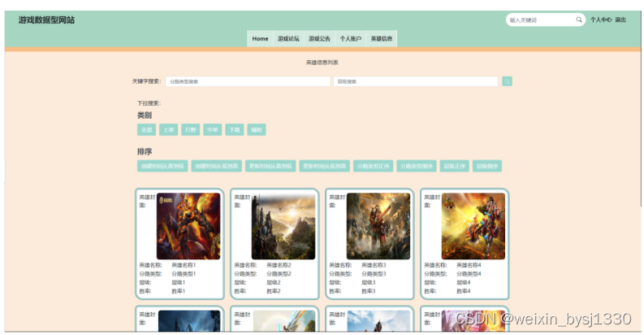Click the 分路类型搜索 input field
Viewport: 644px width, 335px height.
pyautogui.click(x=248, y=81)
